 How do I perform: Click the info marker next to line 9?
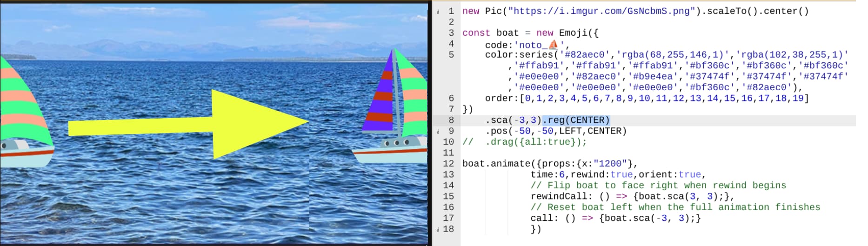pos(438,131)
